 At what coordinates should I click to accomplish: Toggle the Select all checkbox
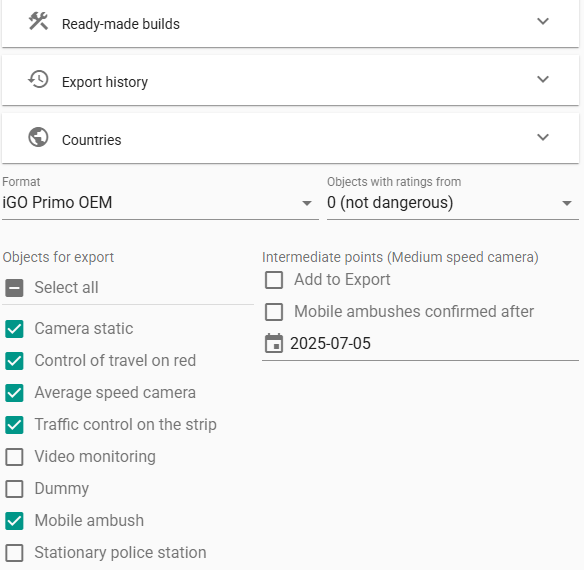pyautogui.click(x=15, y=288)
